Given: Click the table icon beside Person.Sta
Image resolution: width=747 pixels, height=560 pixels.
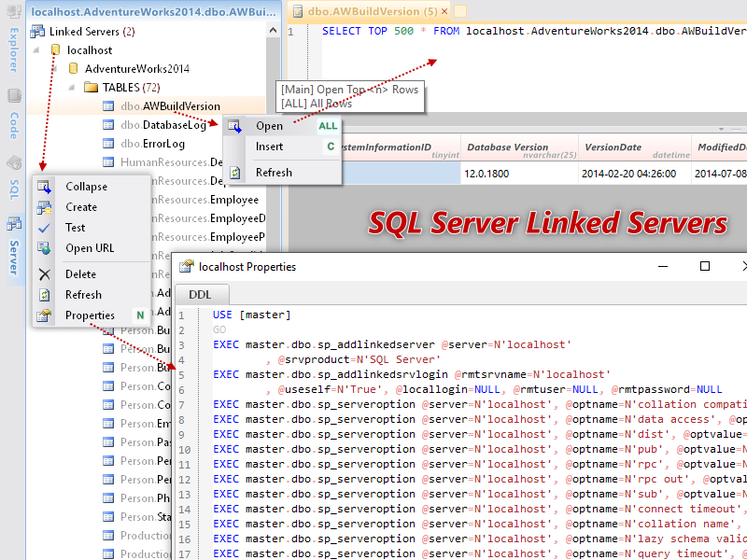Looking at the screenshot, I should [108, 517].
